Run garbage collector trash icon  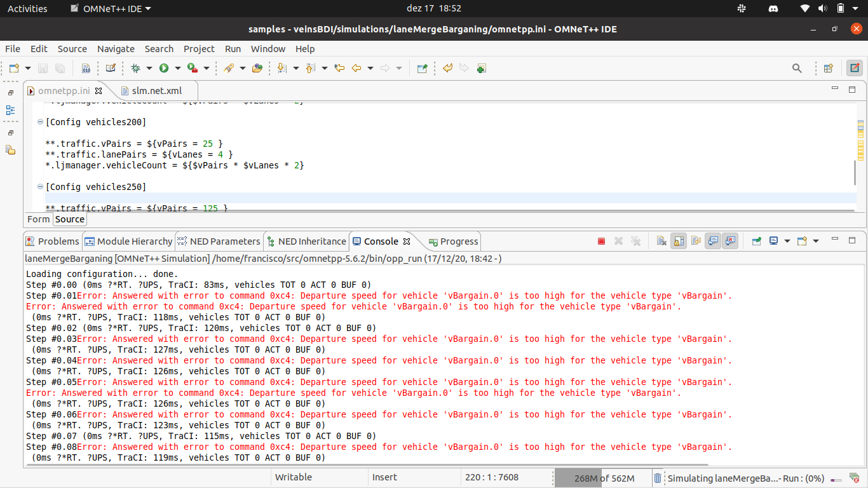[658, 478]
